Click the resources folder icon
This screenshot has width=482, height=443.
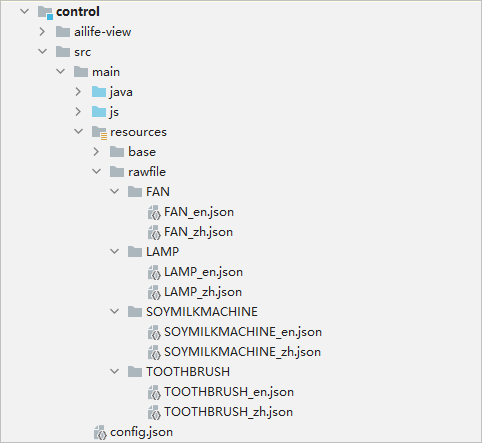[x=99, y=132]
